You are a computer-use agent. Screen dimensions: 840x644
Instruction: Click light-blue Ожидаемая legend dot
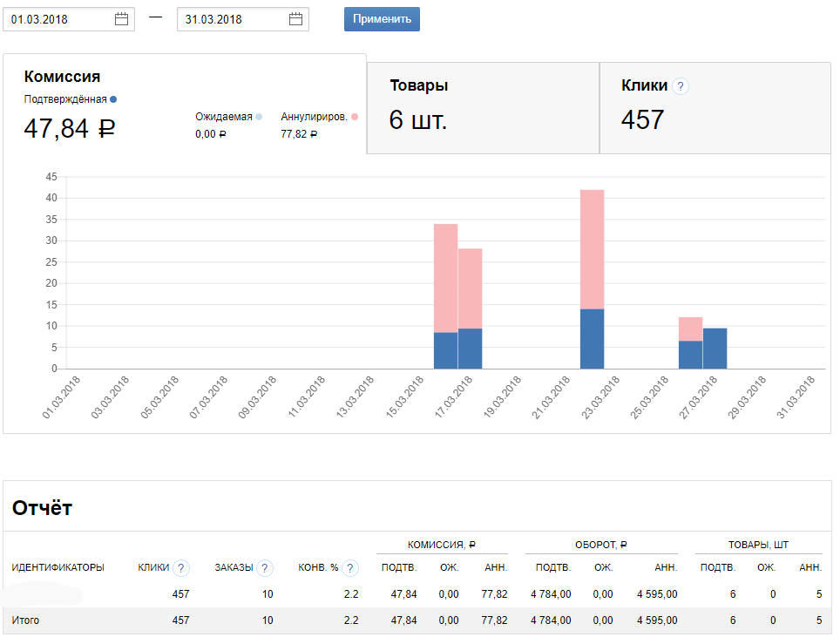pos(259,117)
